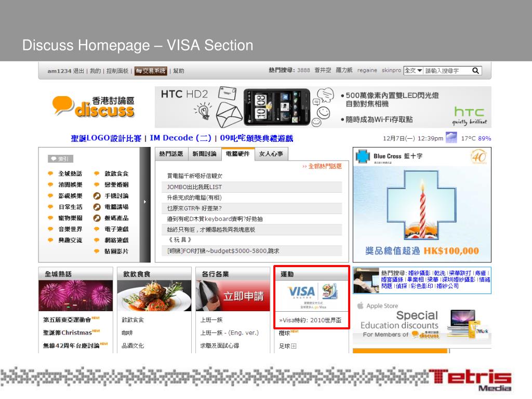The width and height of the screenshot is (532, 399).
Task: Open the HTC HD2 banner ad
Action: click(x=323, y=107)
